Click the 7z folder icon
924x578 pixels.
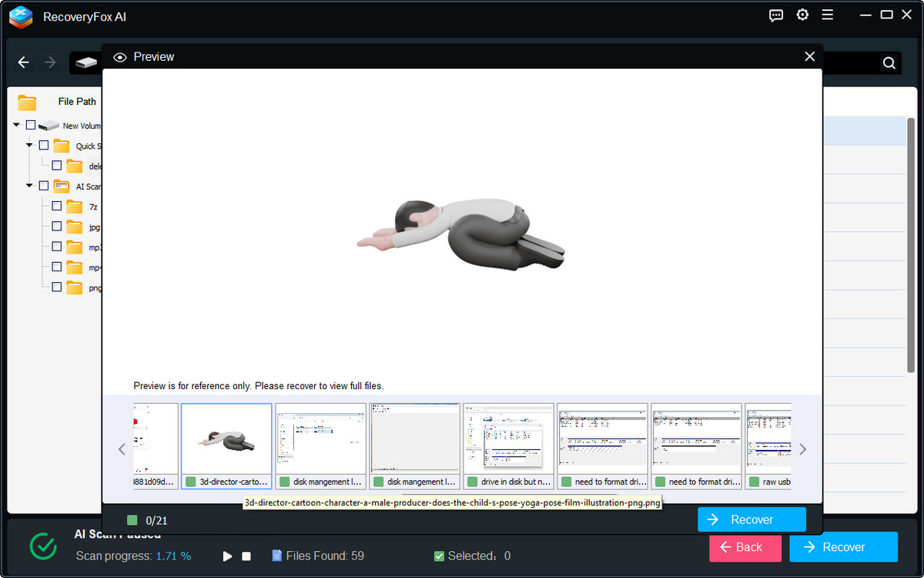[74, 207]
